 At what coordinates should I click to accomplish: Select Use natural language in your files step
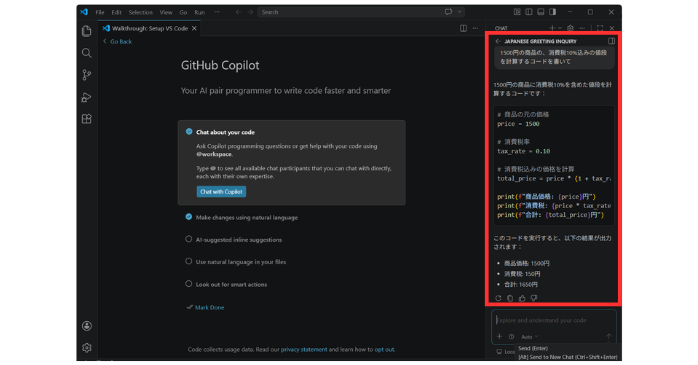coord(241,262)
